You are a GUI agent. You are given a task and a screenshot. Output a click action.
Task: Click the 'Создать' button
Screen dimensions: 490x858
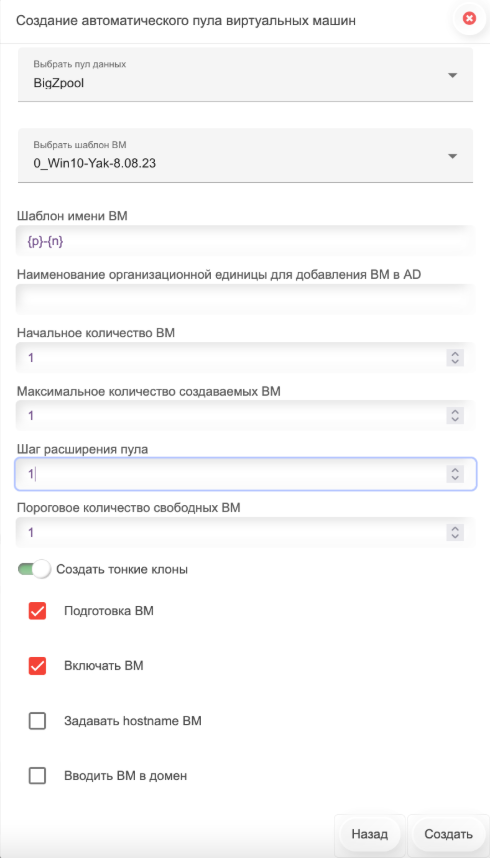(449, 834)
